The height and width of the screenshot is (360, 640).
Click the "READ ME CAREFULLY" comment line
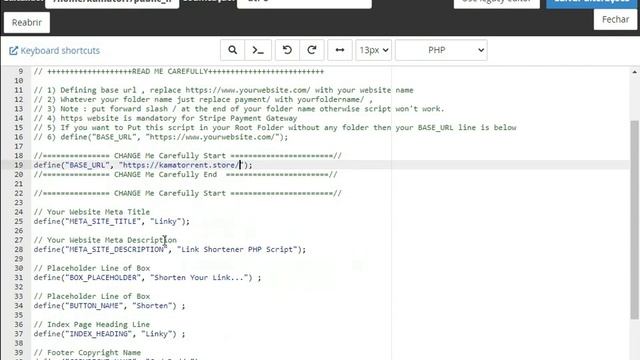(x=179, y=71)
